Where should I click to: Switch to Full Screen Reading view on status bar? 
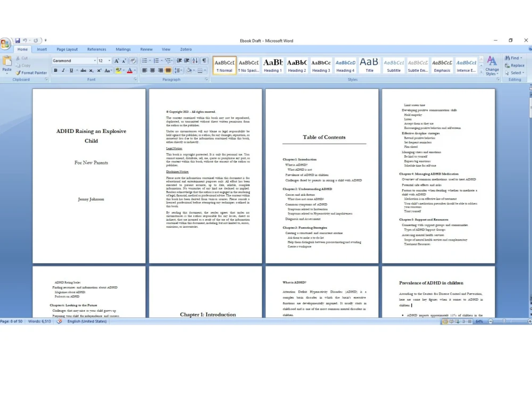click(x=452, y=321)
